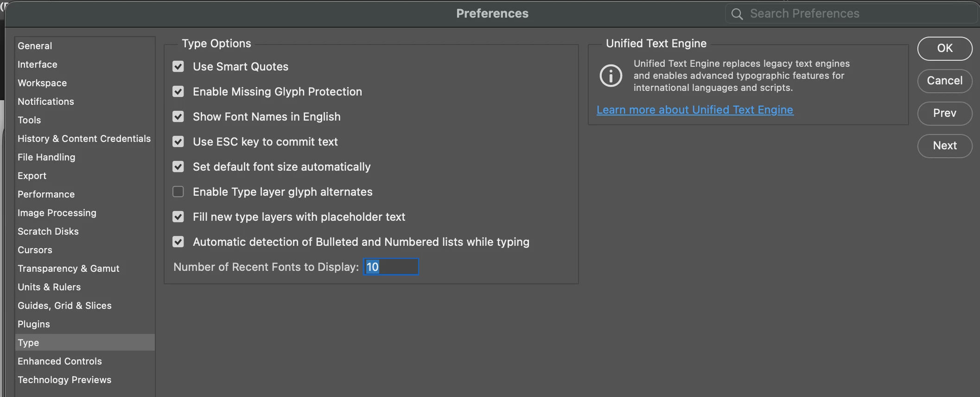
Task: Open Technology Previews category
Action: 64,380
